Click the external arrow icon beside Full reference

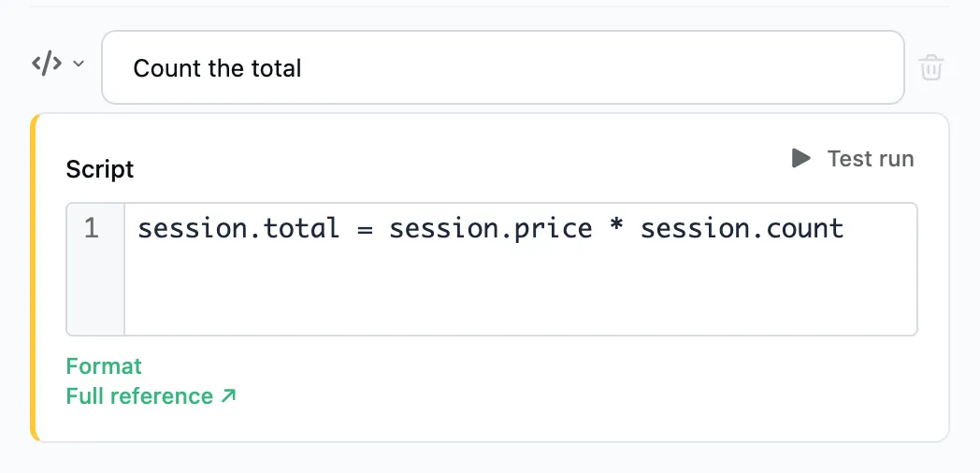click(x=229, y=395)
